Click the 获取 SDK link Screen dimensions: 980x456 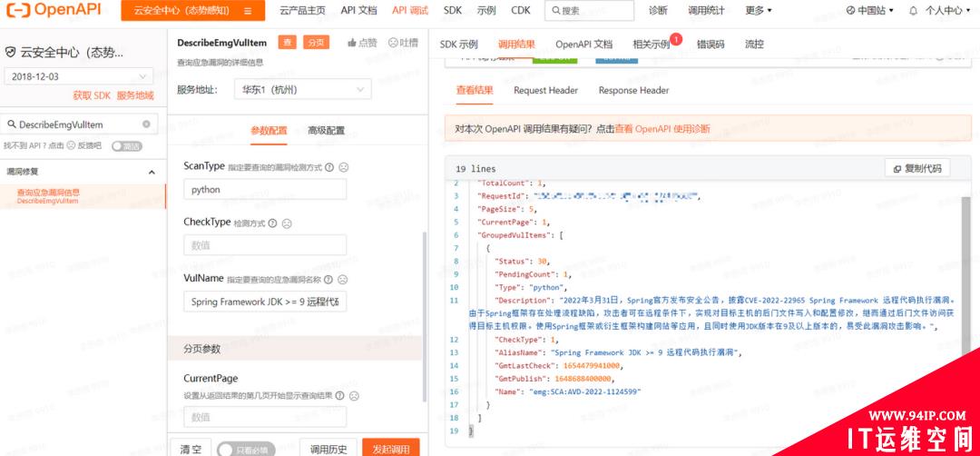pyautogui.click(x=92, y=95)
